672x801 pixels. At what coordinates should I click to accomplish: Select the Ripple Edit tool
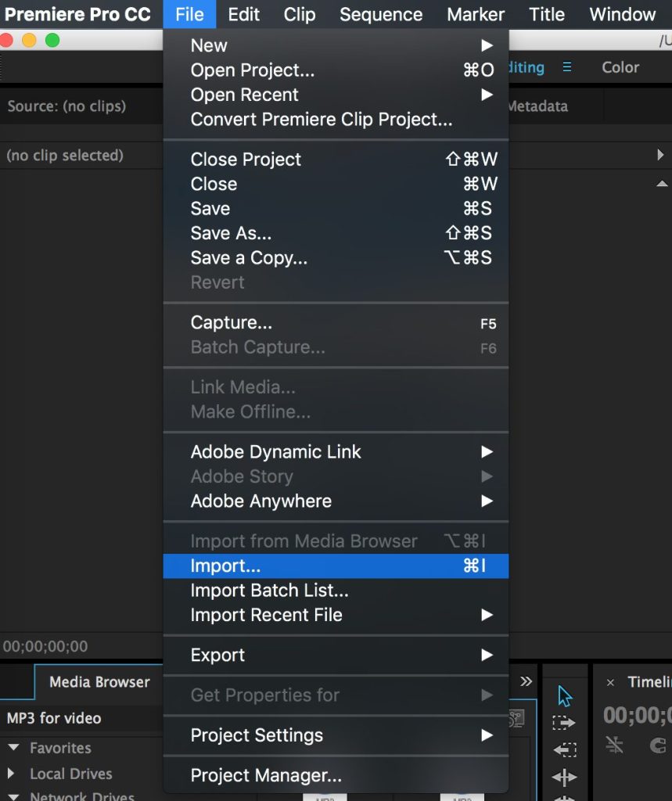point(564,777)
